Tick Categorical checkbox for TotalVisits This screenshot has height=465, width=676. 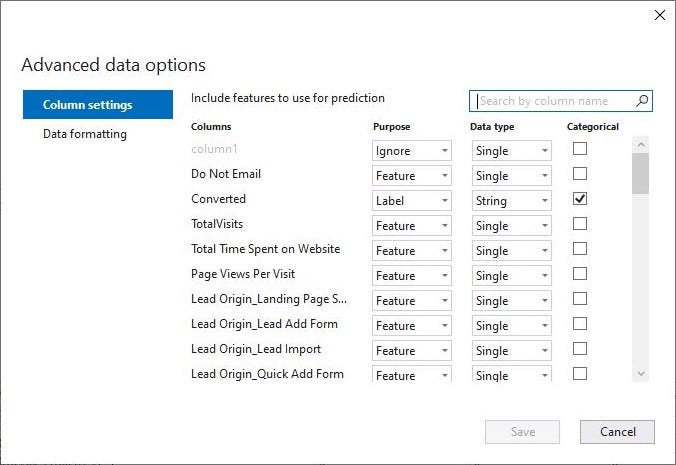tap(580, 224)
